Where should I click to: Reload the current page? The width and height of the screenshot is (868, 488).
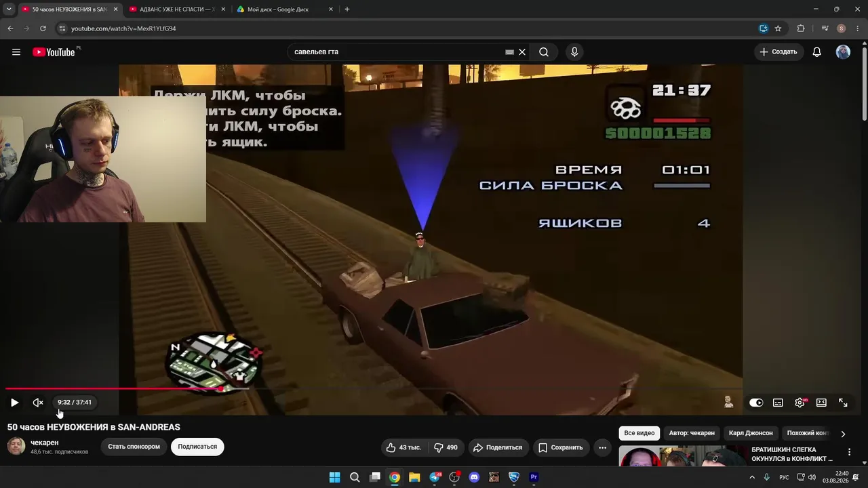(43, 28)
